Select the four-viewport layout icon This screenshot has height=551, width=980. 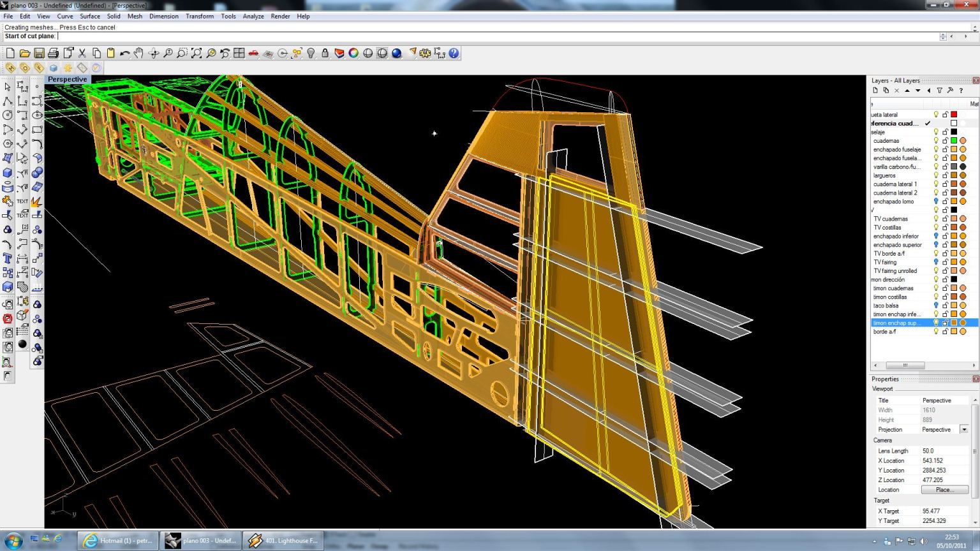239,54
